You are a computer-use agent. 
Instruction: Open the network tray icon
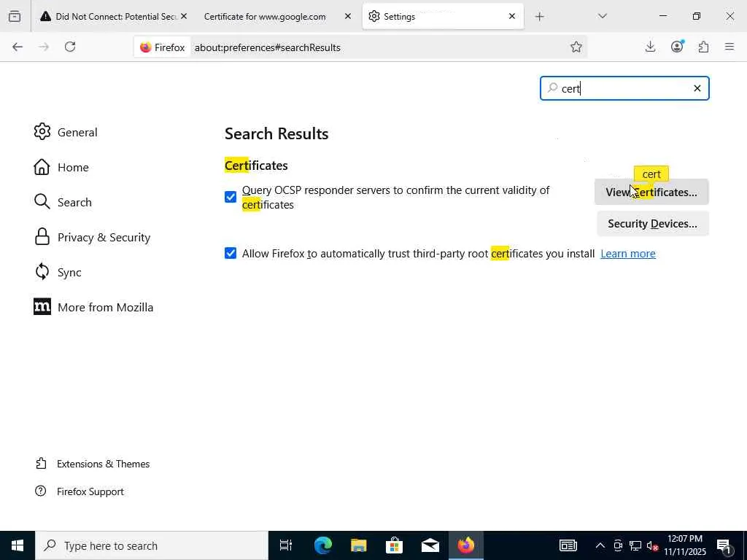[635, 545]
